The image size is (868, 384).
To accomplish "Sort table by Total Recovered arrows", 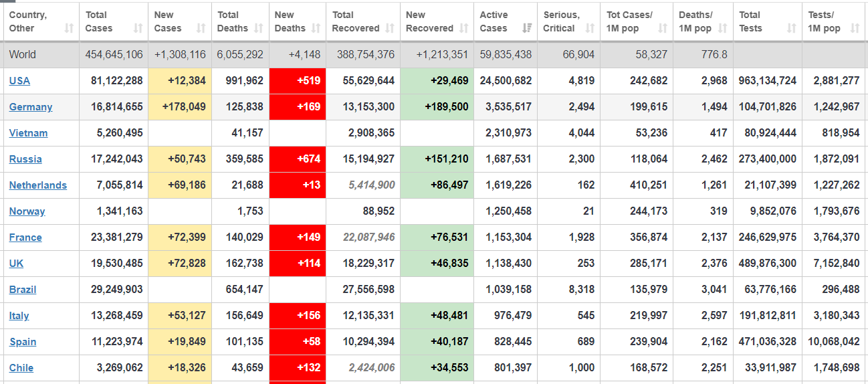I will tap(391, 28).
